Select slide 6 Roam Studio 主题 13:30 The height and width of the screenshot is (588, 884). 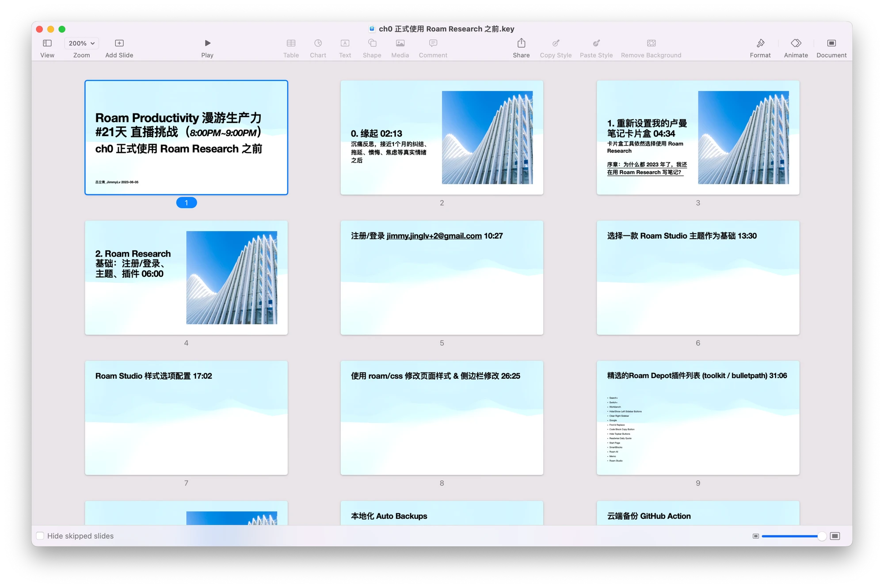[x=698, y=277]
